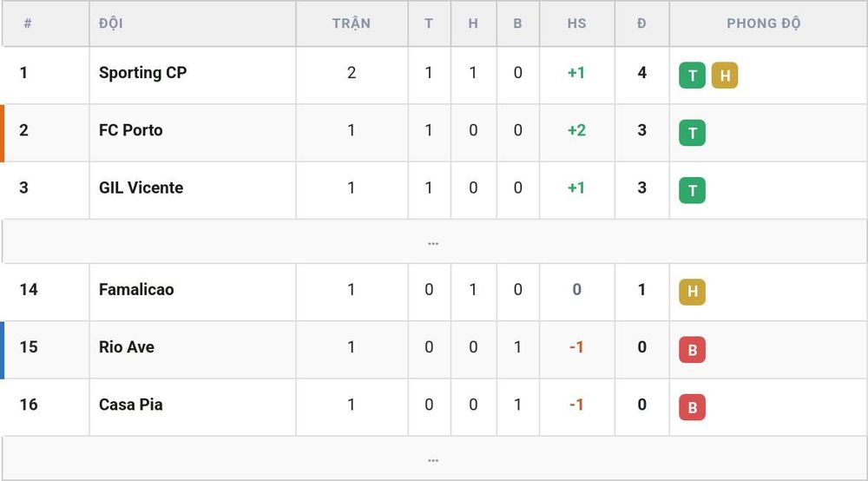Open the GIL Vicente team link
This screenshot has height=481, width=868.
click(x=141, y=188)
